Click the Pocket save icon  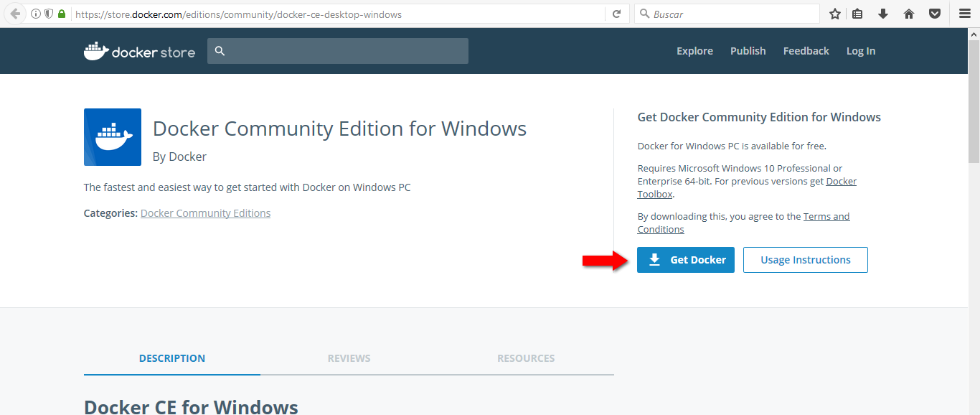point(935,14)
